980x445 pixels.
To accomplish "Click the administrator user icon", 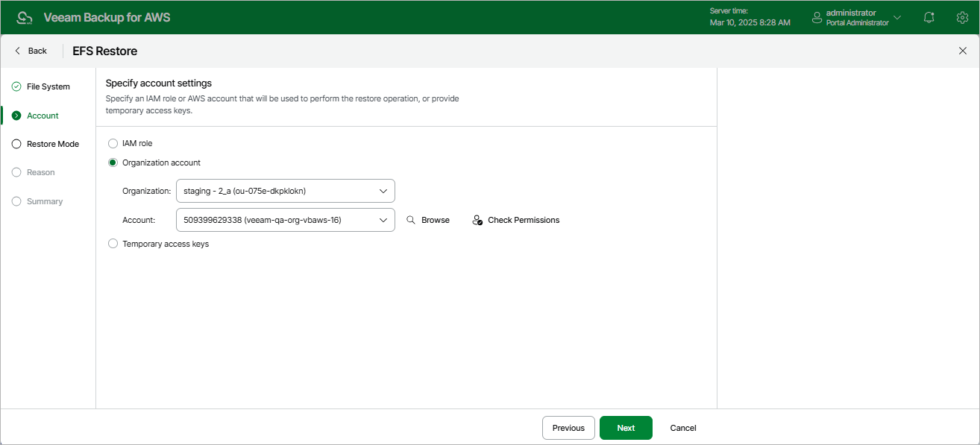I will click(816, 16).
